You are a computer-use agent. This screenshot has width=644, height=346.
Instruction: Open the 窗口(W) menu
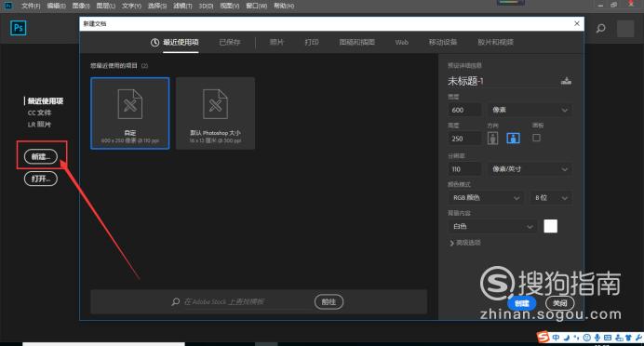[256, 6]
